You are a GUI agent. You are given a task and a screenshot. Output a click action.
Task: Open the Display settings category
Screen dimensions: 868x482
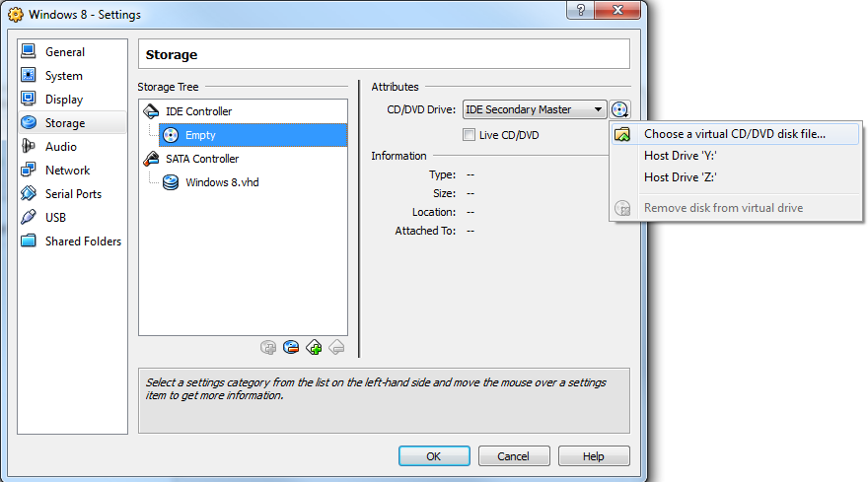coord(64,100)
